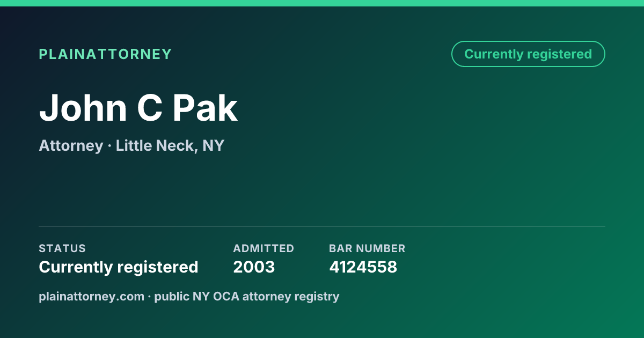Click the dot separator after Attorney
This screenshot has width=644, height=338.
(109, 146)
